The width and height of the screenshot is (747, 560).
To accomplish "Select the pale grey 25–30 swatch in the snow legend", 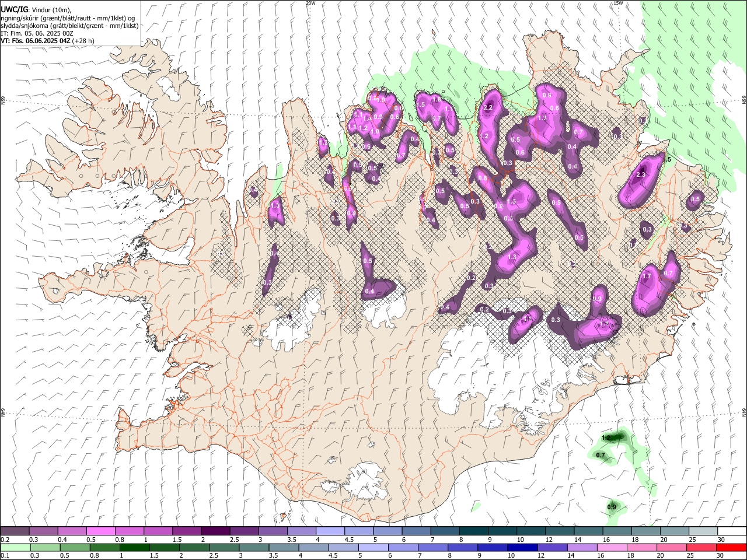I will pos(703,531).
